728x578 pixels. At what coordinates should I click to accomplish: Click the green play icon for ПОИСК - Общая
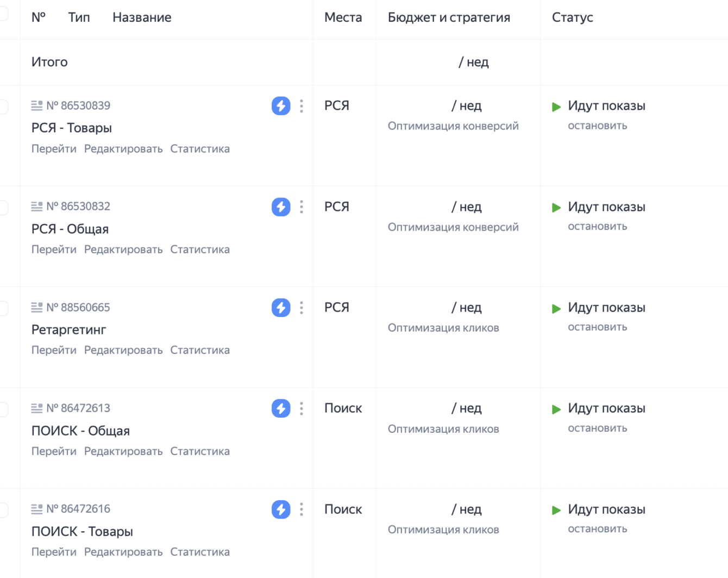click(x=556, y=409)
